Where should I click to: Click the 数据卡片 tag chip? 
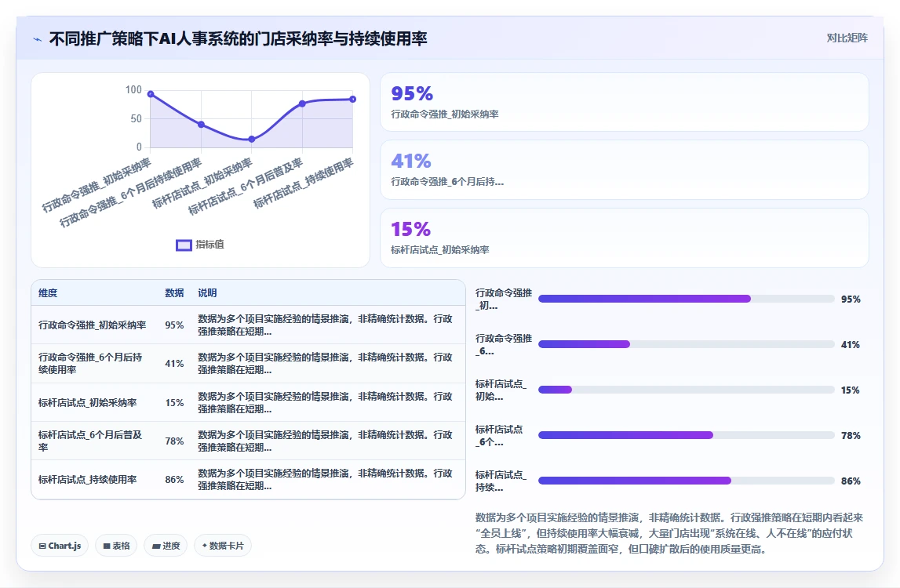pos(223,546)
